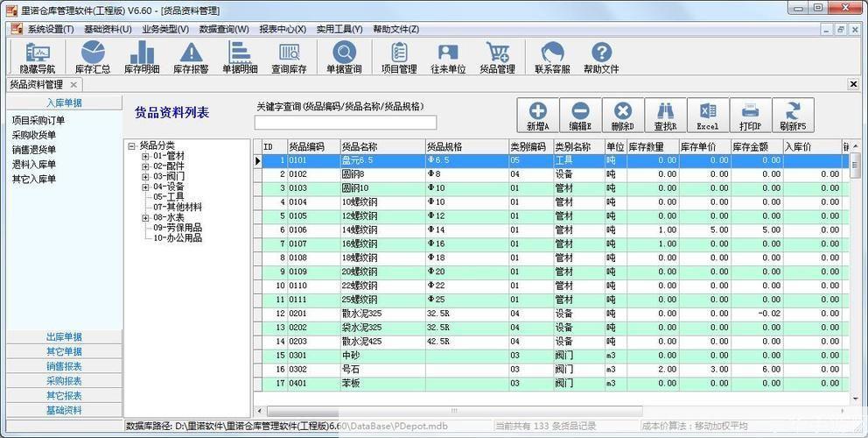Expand the 01-管材 tree node
The height and width of the screenshot is (438, 868).
pyautogui.click(x=145, y=156)
